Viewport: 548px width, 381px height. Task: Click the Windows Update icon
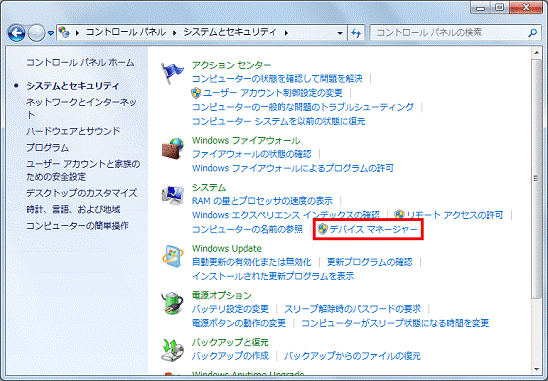click(173, 256)
